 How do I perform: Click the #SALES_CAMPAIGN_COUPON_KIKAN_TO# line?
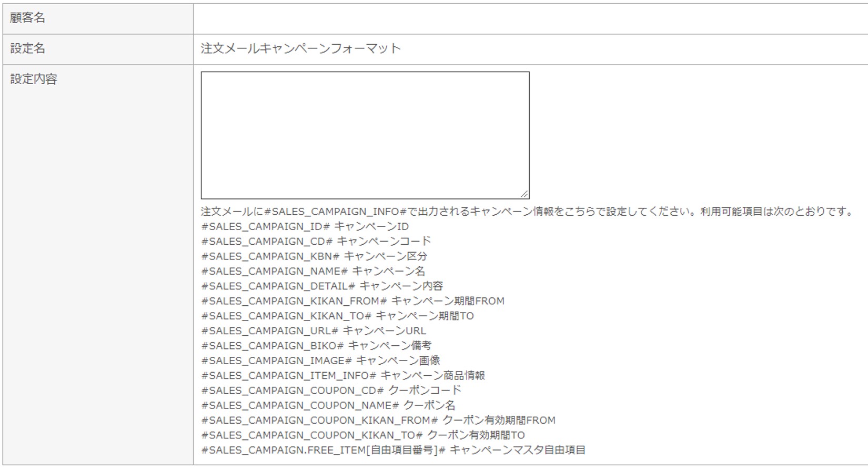363,435
